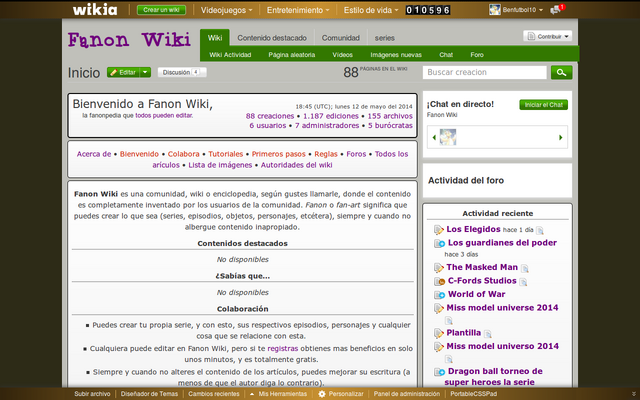The image size is (640, 400).
Task: Click edit icon beside Plantilla
Action: point(438,333)
